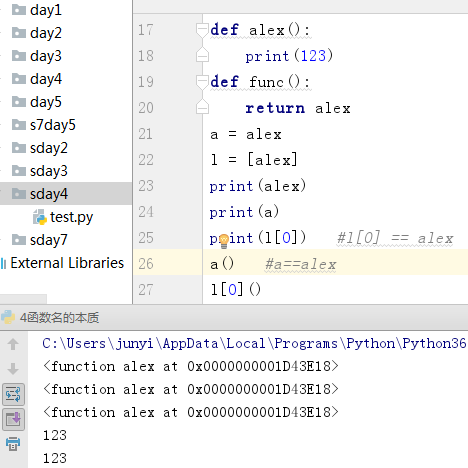Image resolution: width=468 pixels, height=468 pixels.
Task: Select the sday7 folder label
Action: 49,240
